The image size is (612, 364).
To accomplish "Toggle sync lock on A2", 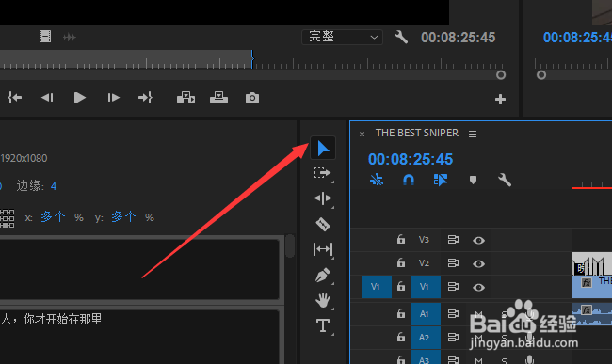I will tap(453, 337).
